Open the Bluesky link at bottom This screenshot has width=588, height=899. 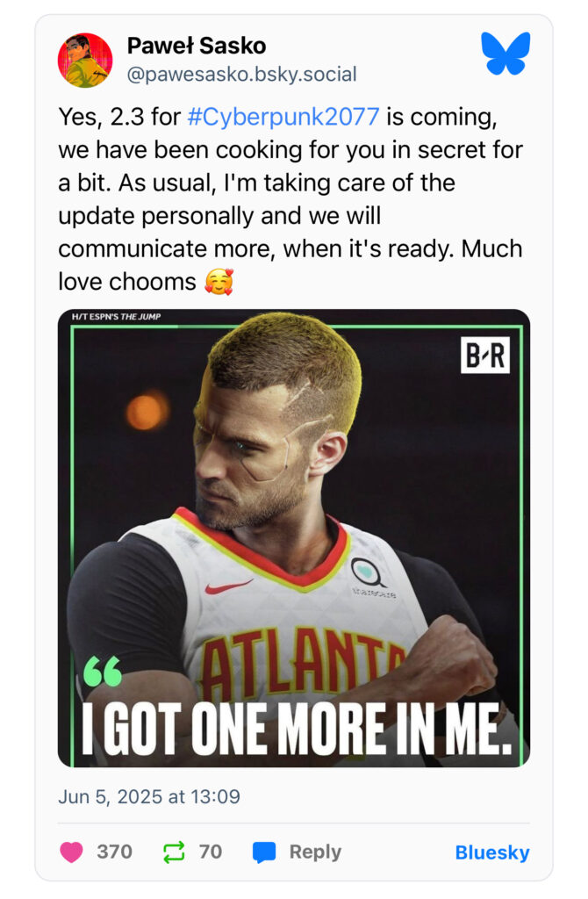tap(492, 852)
